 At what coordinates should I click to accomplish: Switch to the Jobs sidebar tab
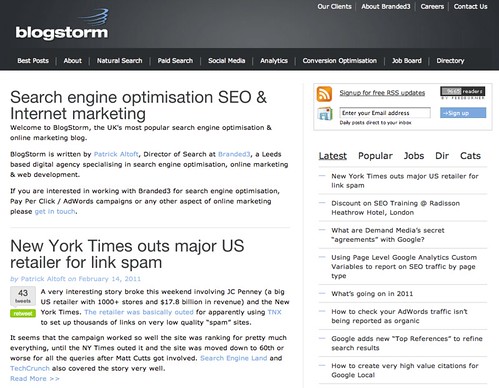(414, 156)
